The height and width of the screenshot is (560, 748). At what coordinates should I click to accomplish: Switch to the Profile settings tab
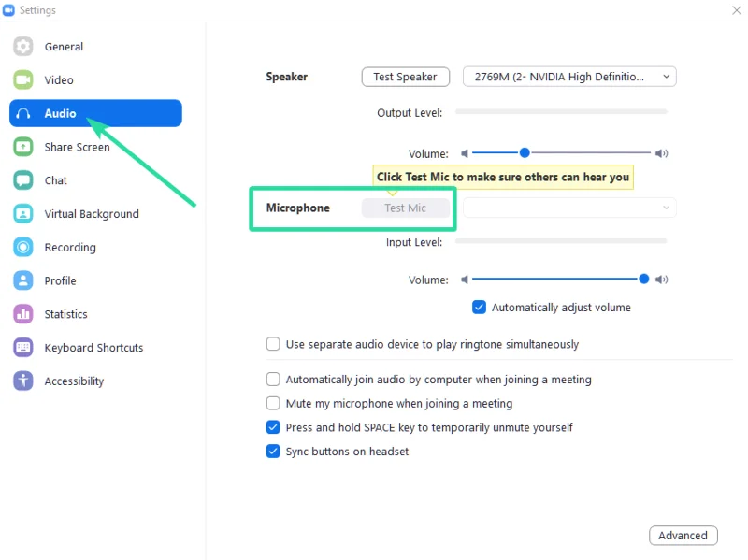[60, 280]
